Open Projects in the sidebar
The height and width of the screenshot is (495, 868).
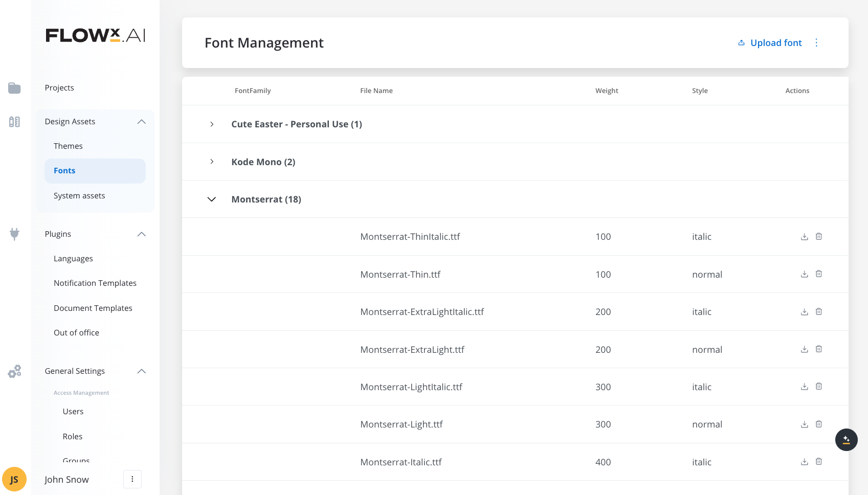pos(59,88)
